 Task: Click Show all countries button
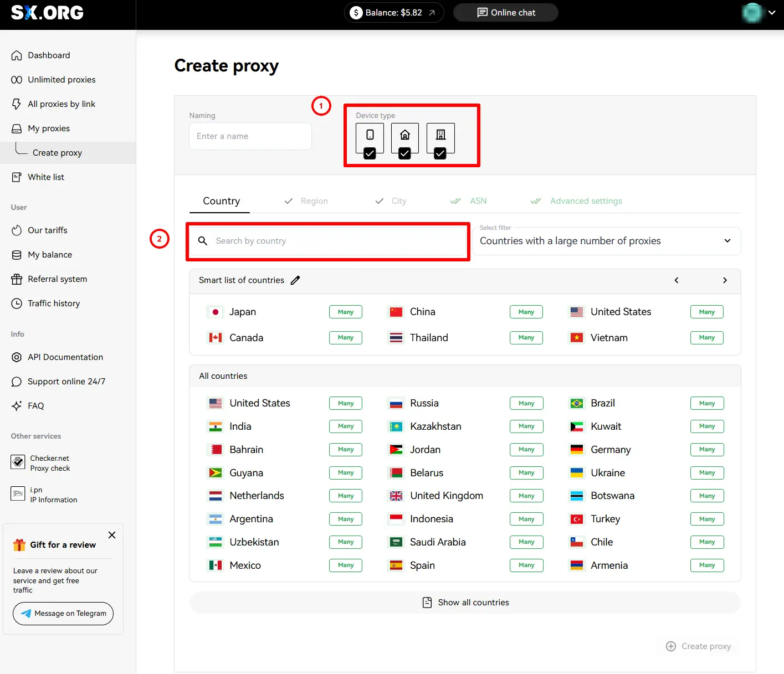(465, 603)
